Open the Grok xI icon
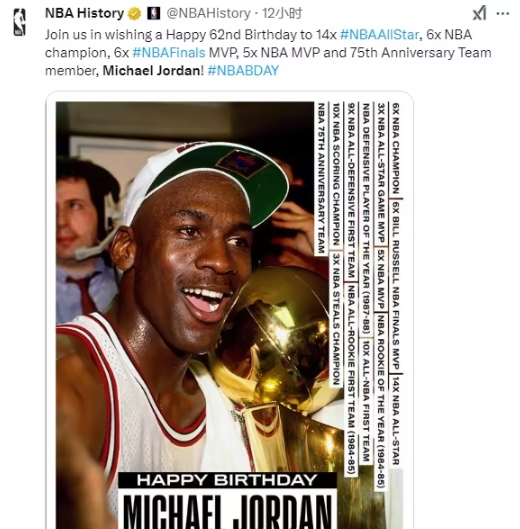The width and height of the screenshot is (520, 529). pos(479,13)
